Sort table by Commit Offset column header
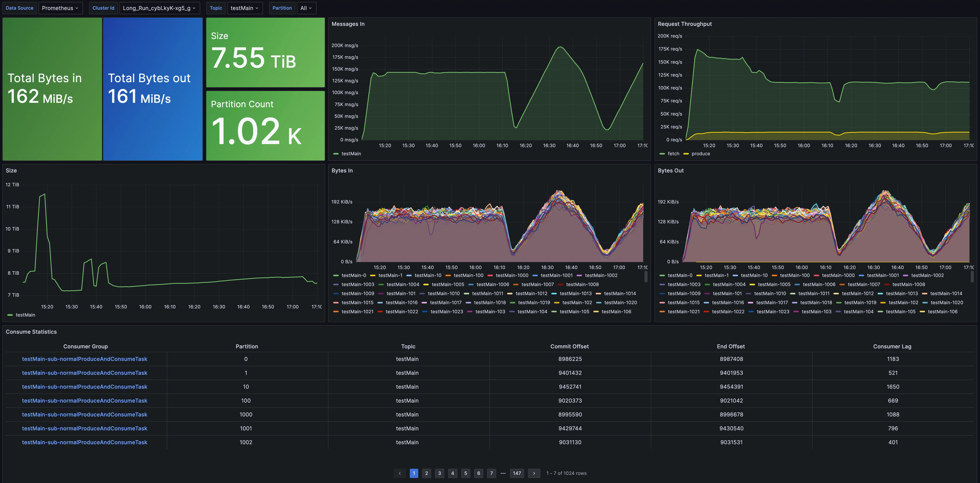The width and height of the screenshot is (980, 483). [x=569, y=346]
